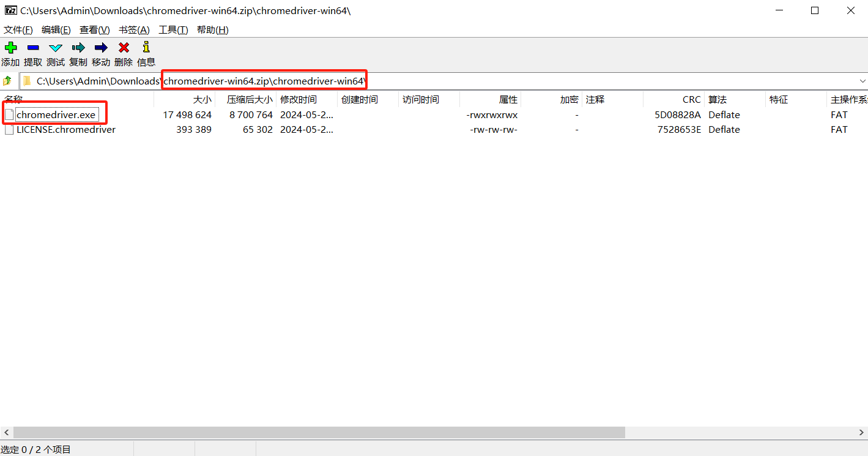
Task: Click the Copy (复制) toolbar icon
Action: [x=78, y=48]
